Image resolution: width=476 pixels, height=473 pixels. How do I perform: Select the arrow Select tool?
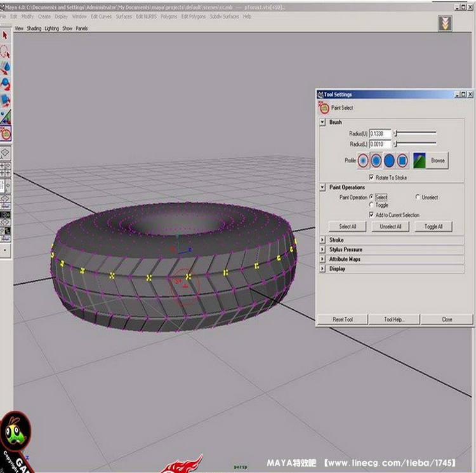coord(5,36)
